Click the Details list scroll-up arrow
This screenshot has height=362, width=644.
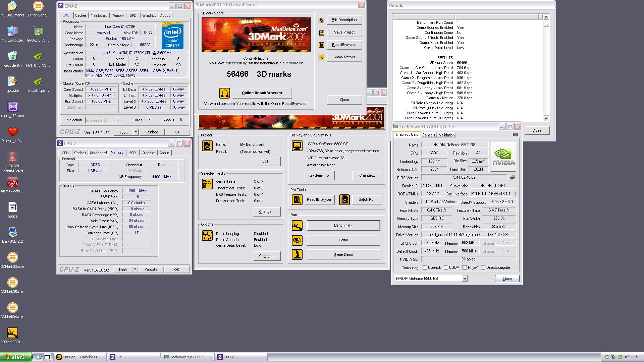click(546, 17)
